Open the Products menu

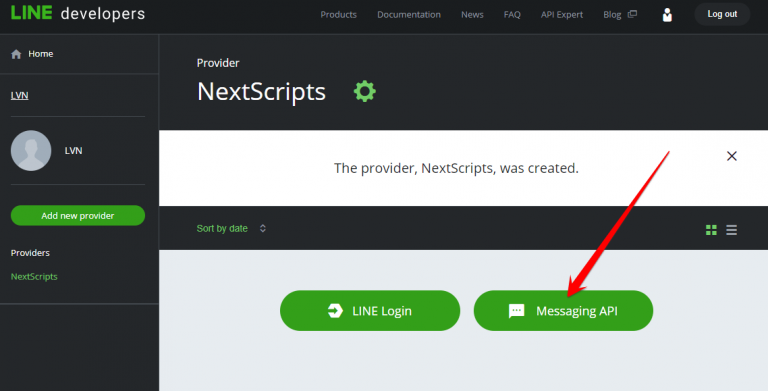[x=338, y=15]
